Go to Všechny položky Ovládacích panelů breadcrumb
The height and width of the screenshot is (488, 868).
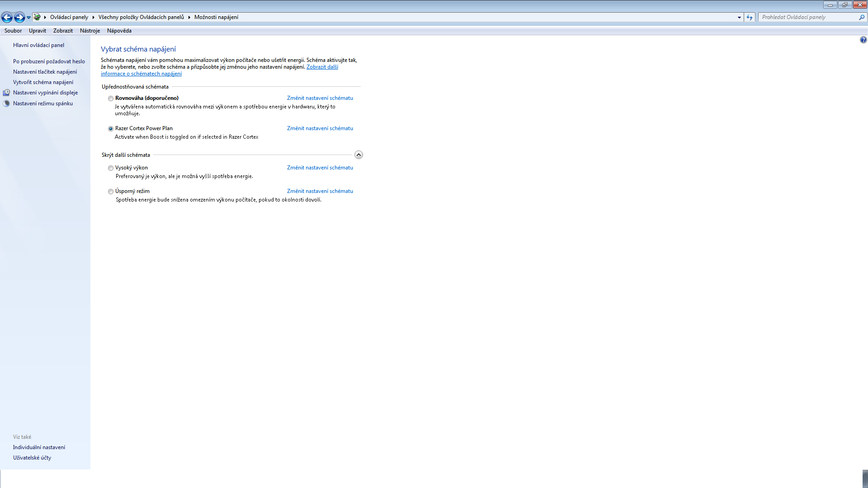142,17
